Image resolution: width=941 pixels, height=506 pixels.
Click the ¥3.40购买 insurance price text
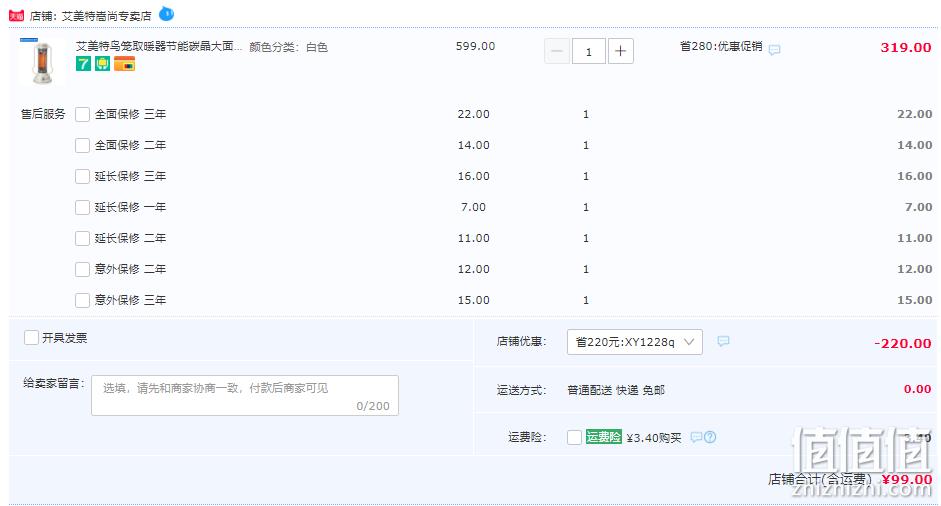tap(654, 438)
